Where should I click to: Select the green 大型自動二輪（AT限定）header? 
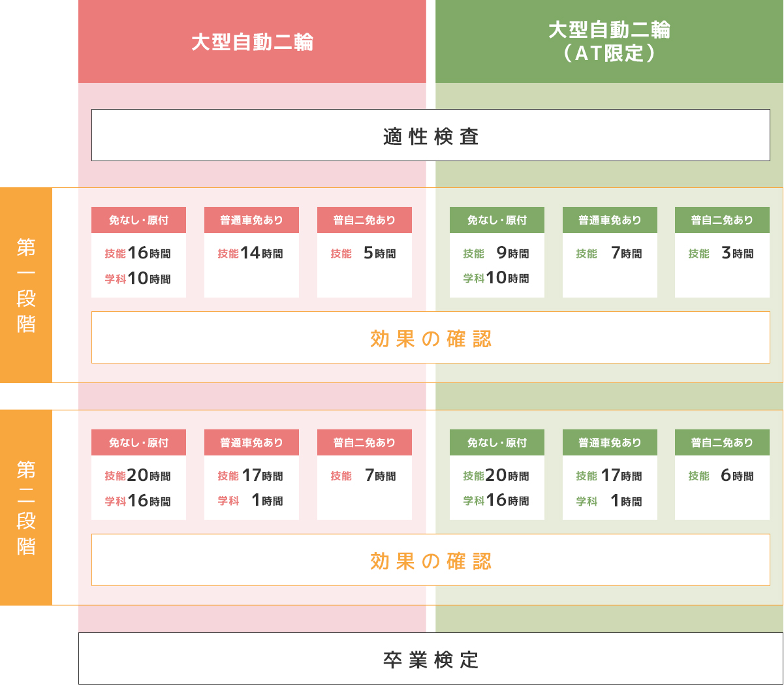click(609, 41)
